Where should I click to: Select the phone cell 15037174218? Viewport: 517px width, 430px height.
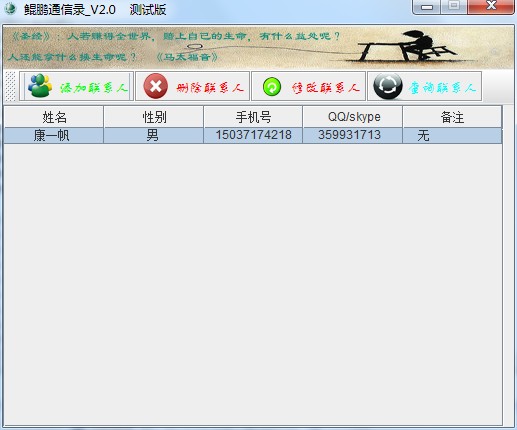[253, 135]
